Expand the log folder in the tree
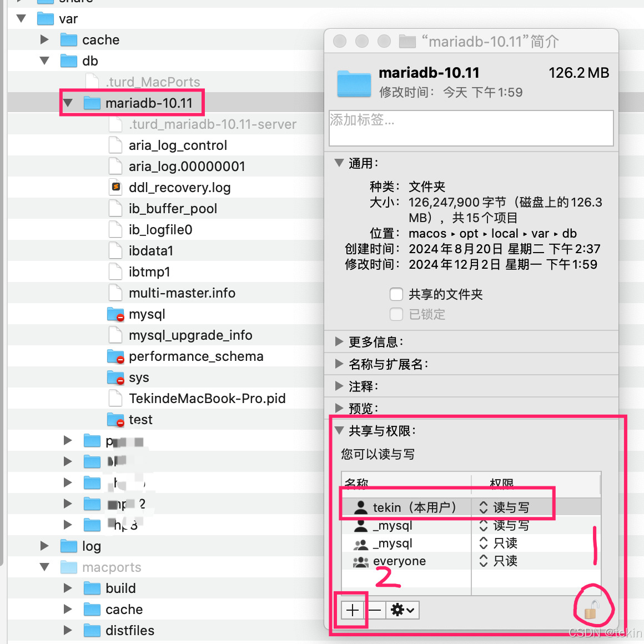The width and height of the screenshot is (644, 644). 44,546
